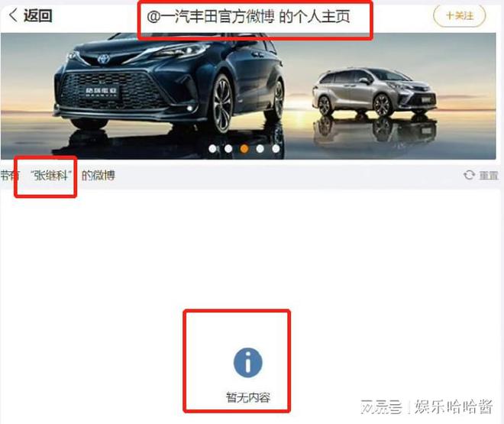Screen dimensions: 504x424
Task: Click the blue info circle icon
Action: tap(248, 363)
